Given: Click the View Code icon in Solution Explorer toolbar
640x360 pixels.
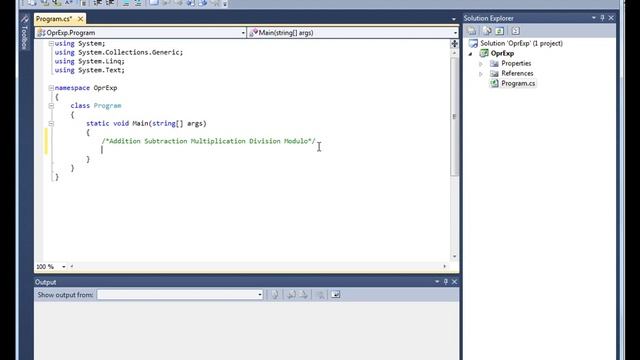Looking at the screenshot, I should (516, 31).
